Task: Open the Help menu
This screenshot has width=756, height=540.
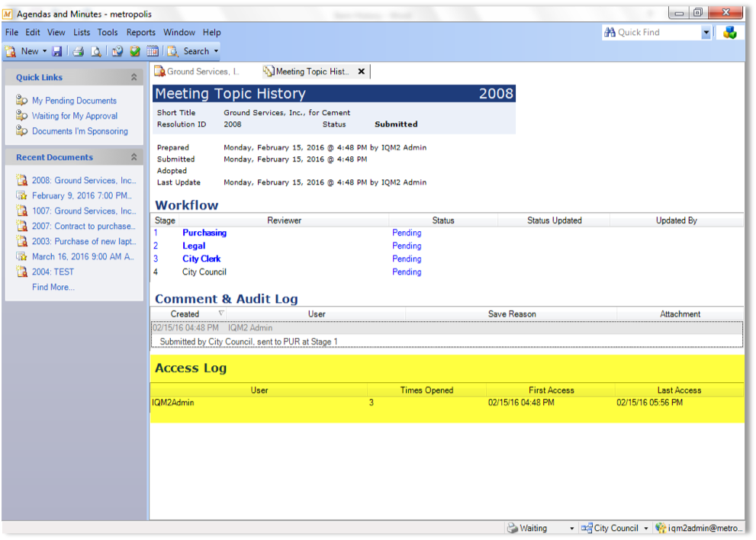Action: (211, 32)
